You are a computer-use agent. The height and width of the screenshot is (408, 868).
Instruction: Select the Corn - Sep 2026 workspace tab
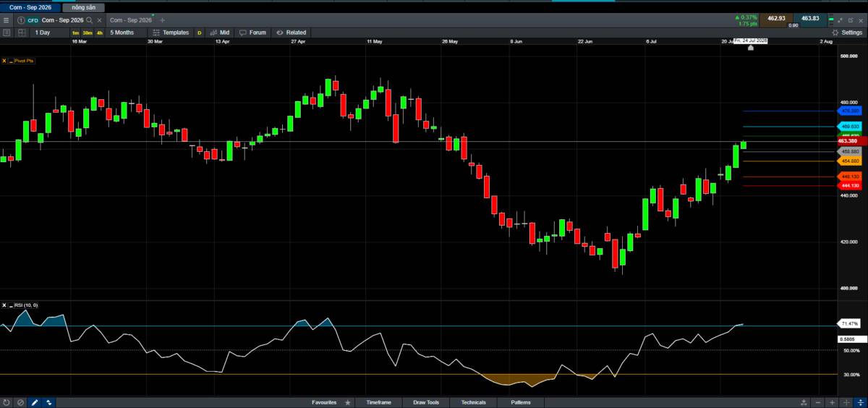pos(30,7)
